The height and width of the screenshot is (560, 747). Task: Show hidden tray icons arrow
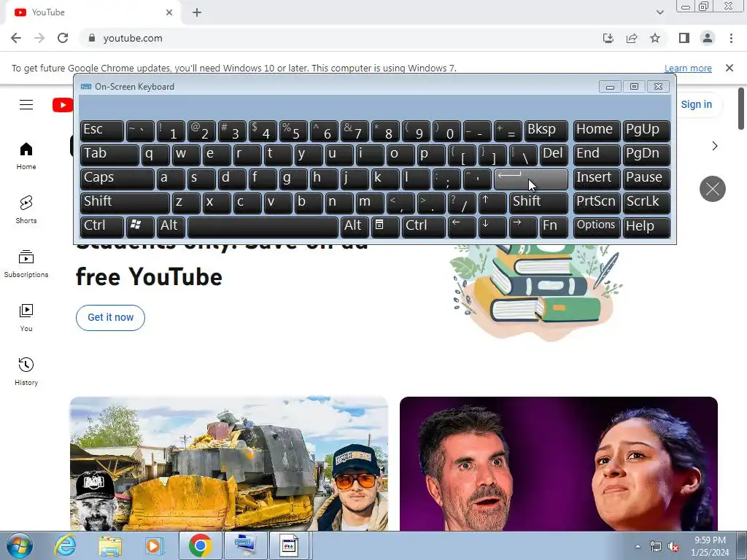(638, 546)
